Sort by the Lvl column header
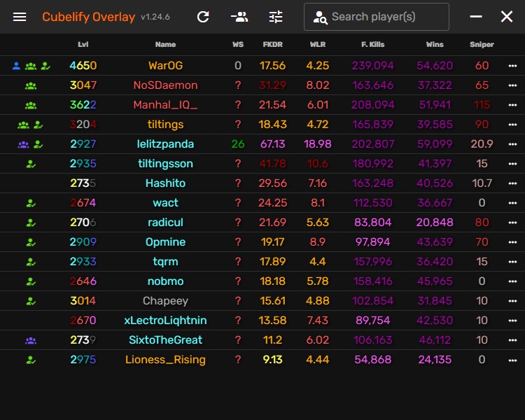 tap(83, 44)
